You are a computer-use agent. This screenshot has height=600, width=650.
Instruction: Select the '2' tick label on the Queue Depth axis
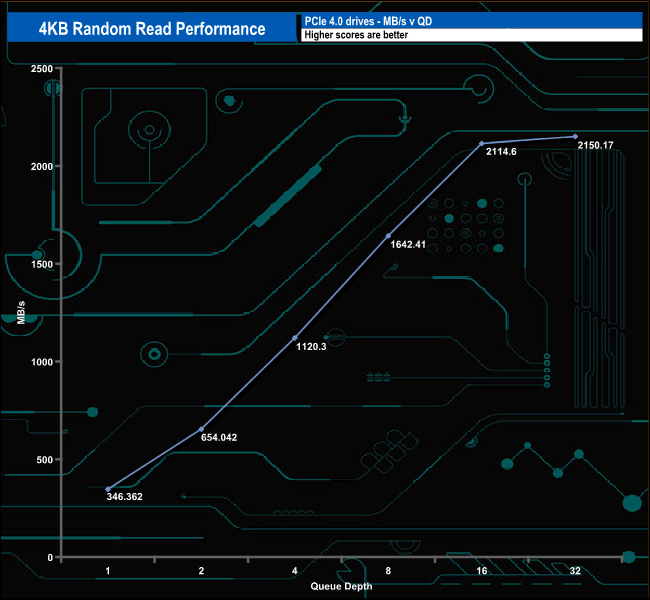(201, 570)
